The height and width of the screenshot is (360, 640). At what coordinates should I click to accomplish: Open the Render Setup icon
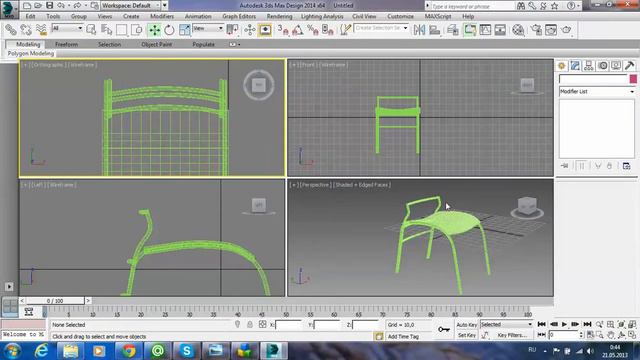[536, 29]
